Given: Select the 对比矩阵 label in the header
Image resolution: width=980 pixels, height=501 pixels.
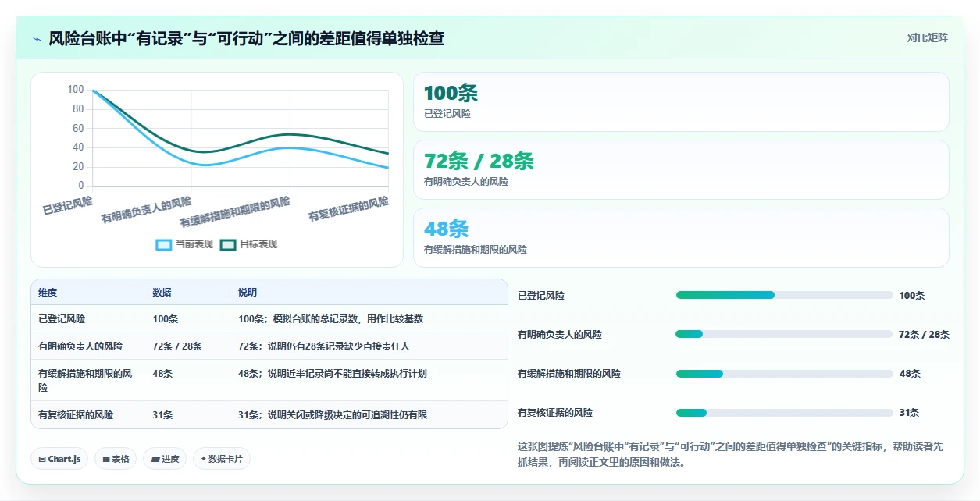Looking at the screenshot, I should (x=927, y=37).
